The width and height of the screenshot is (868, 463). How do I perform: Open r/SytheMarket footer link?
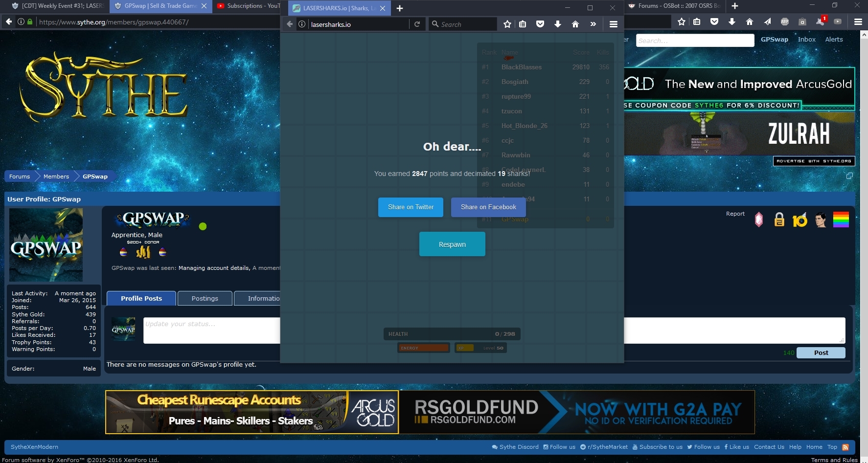(x=604, y=447)
